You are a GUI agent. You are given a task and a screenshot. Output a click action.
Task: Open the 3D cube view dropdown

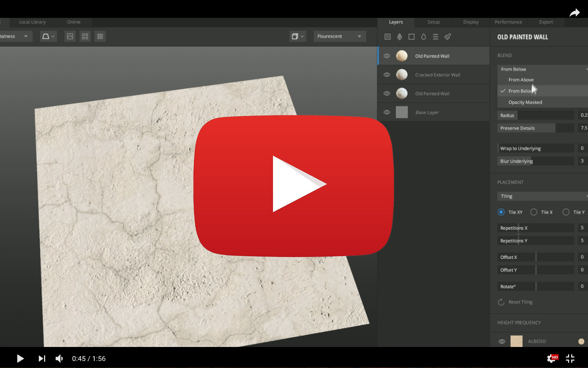(297, 36)
